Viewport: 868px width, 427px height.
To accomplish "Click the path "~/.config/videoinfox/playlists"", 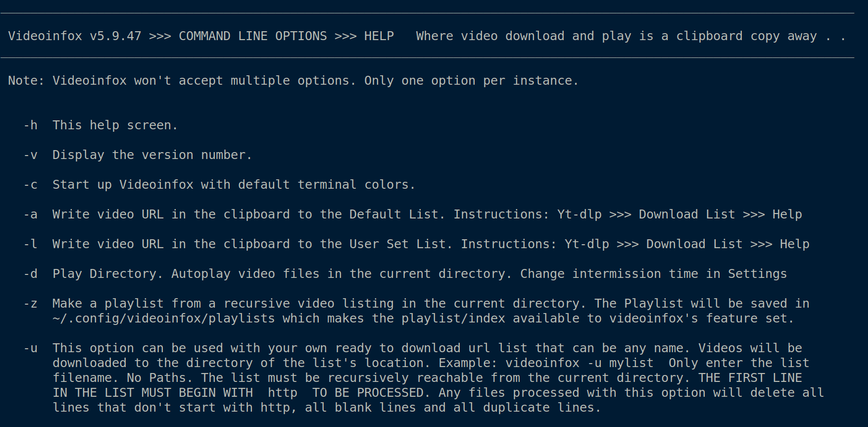I will 164,319.
